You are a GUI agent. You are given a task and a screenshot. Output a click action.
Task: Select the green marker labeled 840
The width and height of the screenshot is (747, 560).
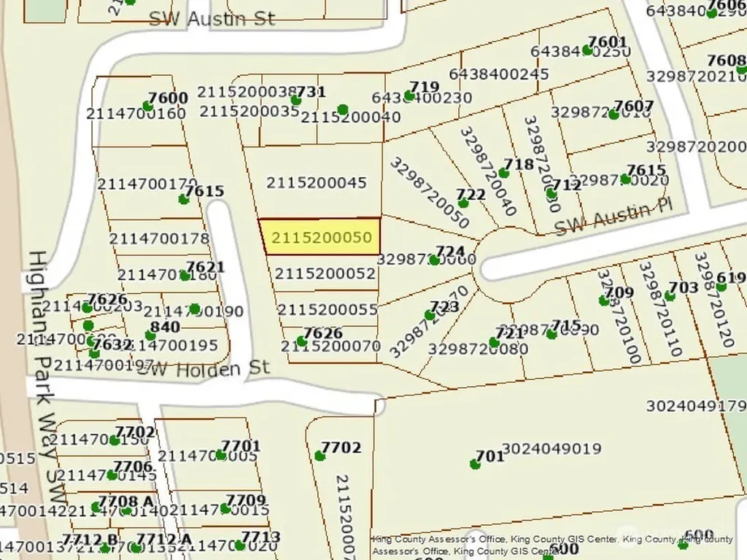[150, 335]
